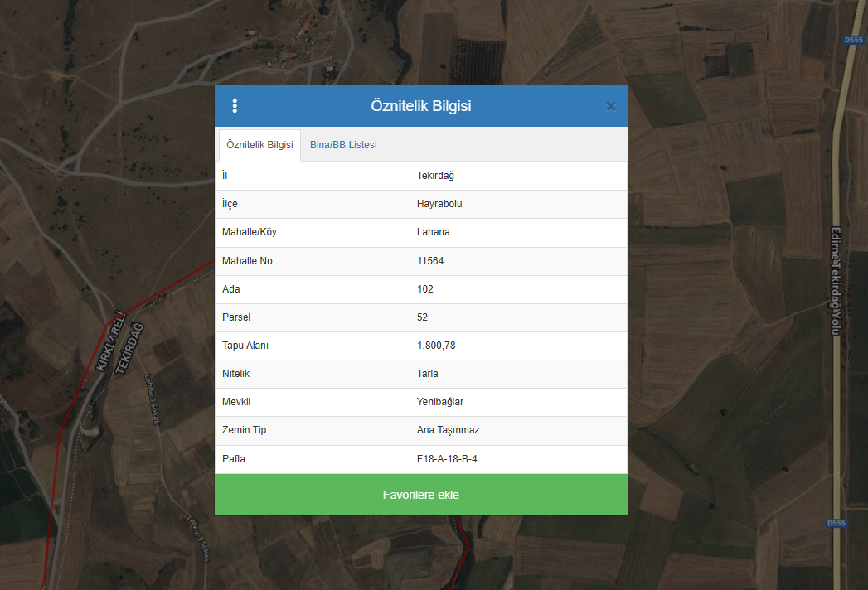This screenshot has width=868, height=590.
Task: Select the Pafta code F18-A-18-B-4
Action: tap(447, 458)
